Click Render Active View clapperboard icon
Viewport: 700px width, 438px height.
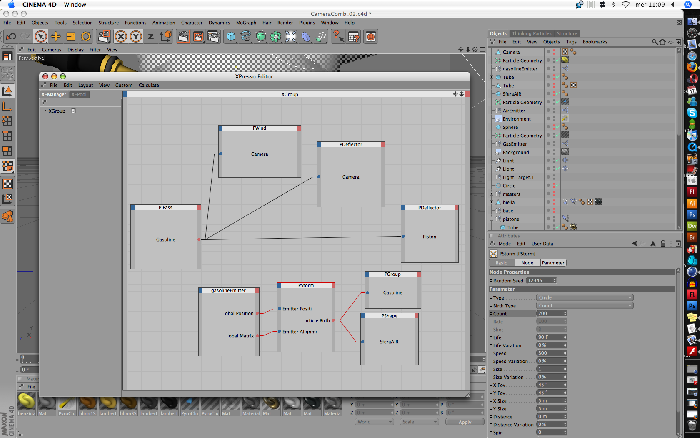point(183,37)
